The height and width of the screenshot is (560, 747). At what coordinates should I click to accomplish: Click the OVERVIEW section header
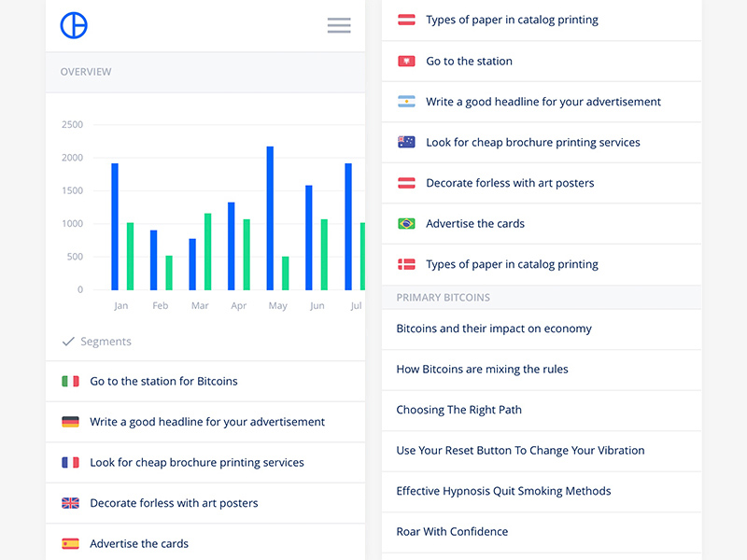(75, 72)
